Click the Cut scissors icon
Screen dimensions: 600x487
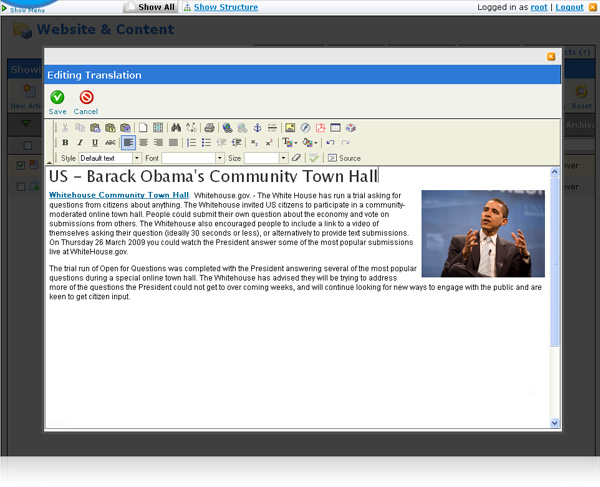pyautogui.click(x=65, y=127)
